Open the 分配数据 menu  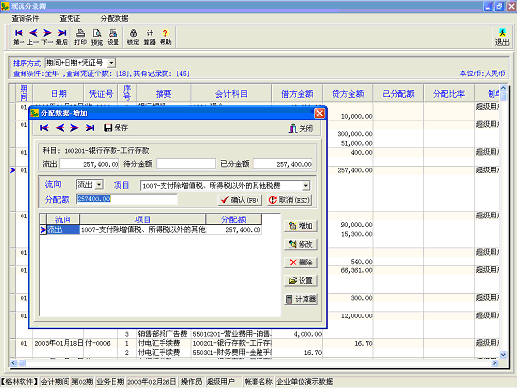(x=114, y=19)
